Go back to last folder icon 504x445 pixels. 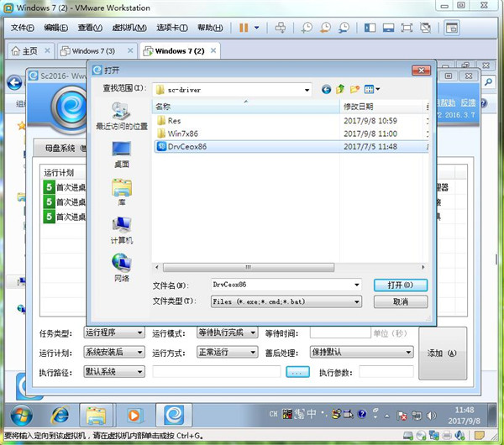[326, 89]
